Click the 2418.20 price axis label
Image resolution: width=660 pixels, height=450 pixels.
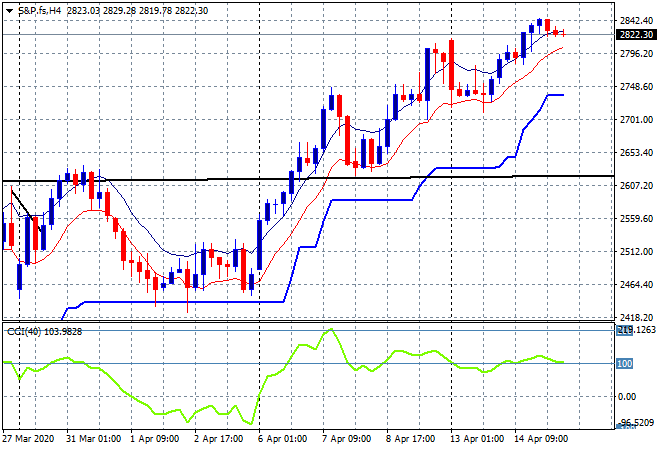(636, 317)
